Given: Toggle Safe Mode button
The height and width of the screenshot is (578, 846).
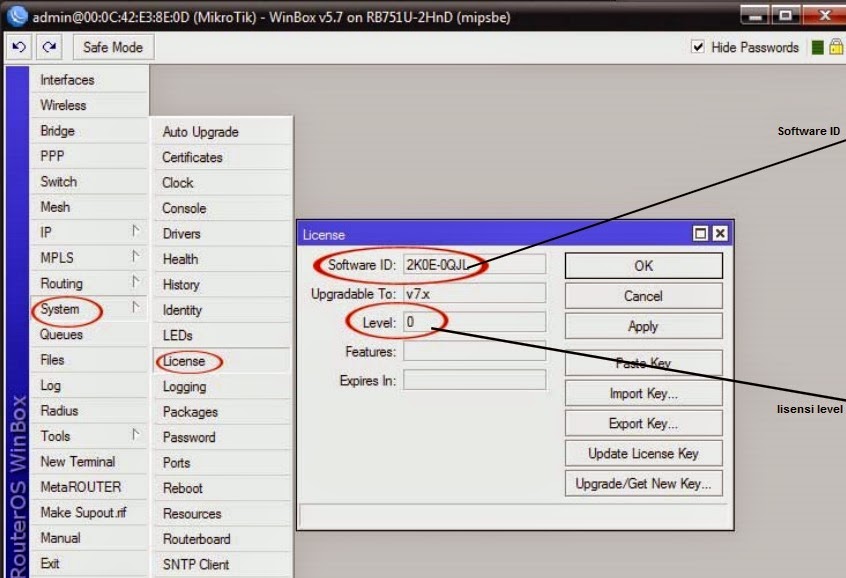Looking at the screenshot, I should [113, 47].
